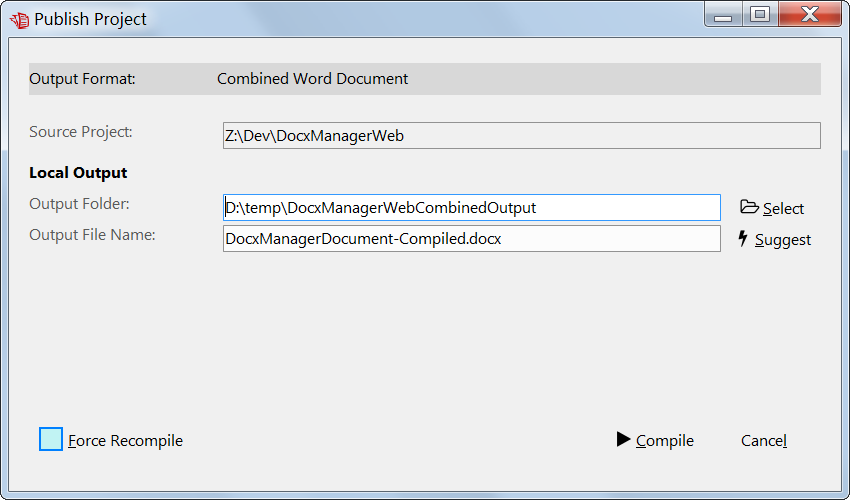Click the Publish Project title bar text
Screen dimensions: 850x500
90,19
